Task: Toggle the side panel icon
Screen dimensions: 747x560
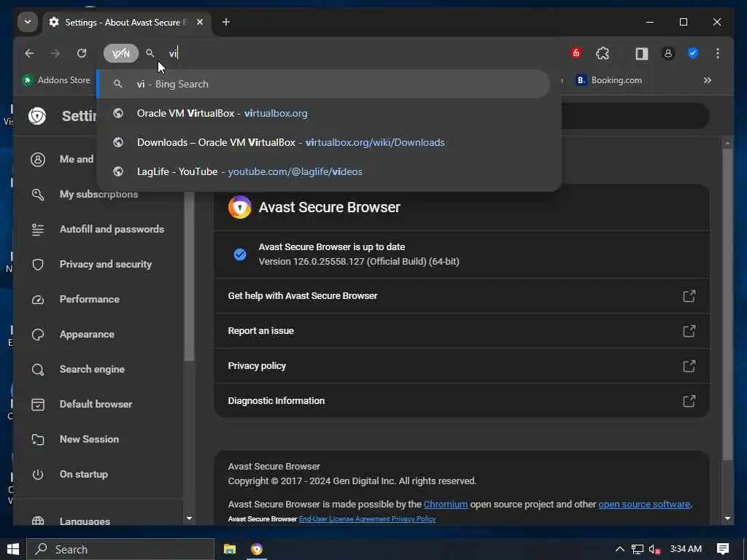Action: [x=642, y=53]
